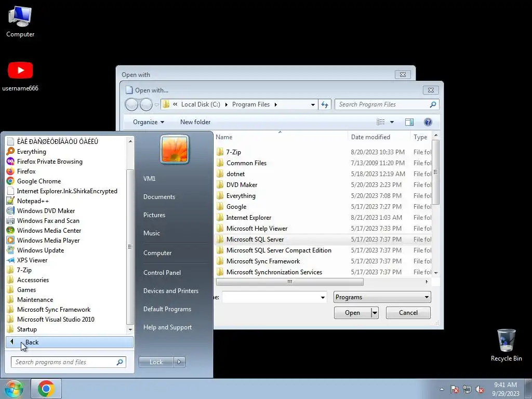Image resolution: width=532 pixels, height=399 pixels.
Task: Click the help icon in Open with dialog
Action: pos(428,122)
